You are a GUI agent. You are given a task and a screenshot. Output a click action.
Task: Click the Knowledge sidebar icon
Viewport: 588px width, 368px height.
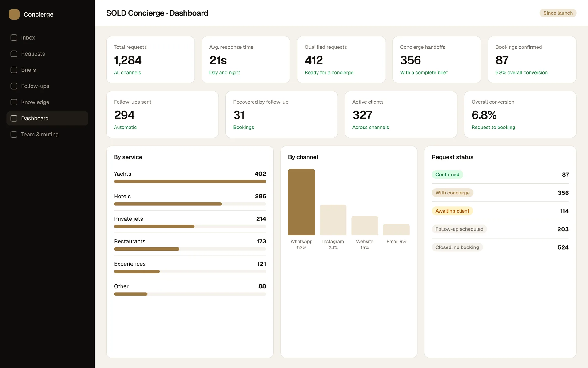(x=14, y=102)
